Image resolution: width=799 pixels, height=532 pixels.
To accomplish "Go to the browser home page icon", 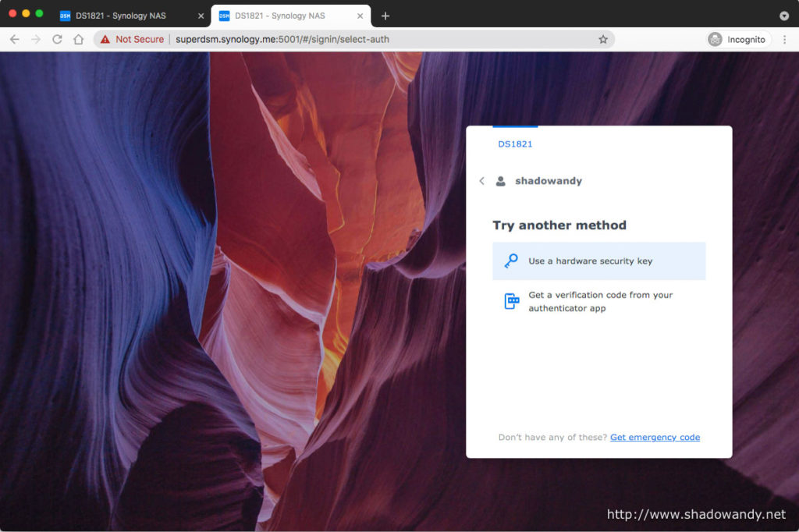I will point(78,39).
